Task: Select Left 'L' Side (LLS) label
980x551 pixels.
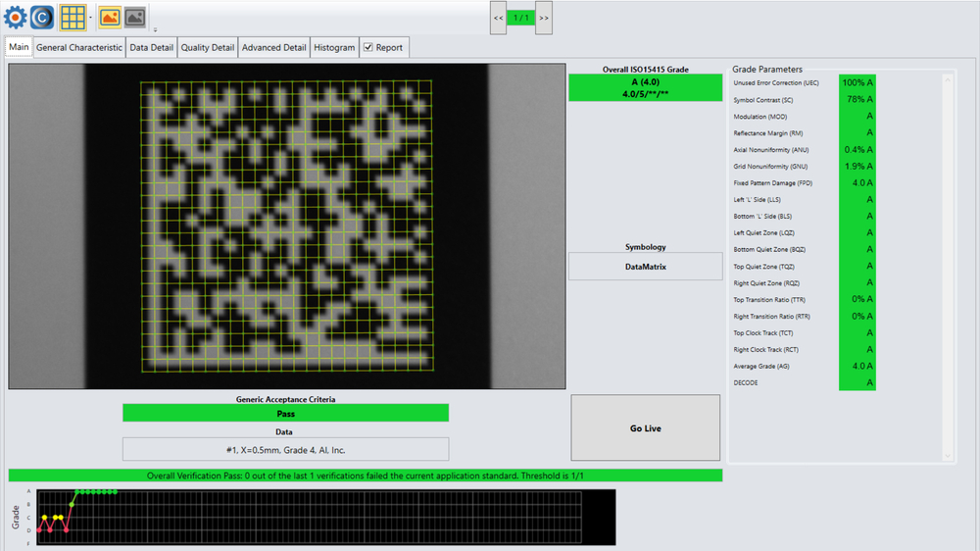Action: click(757, 199)
